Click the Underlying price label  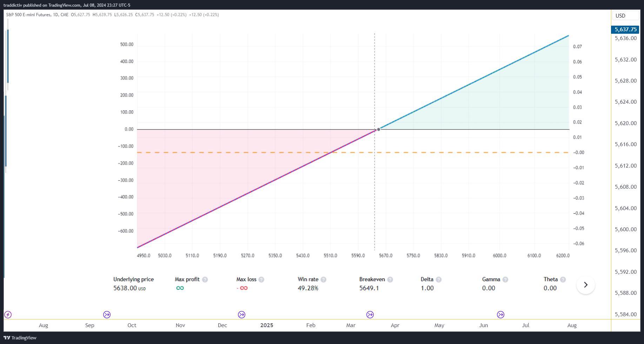pos(133,279)
